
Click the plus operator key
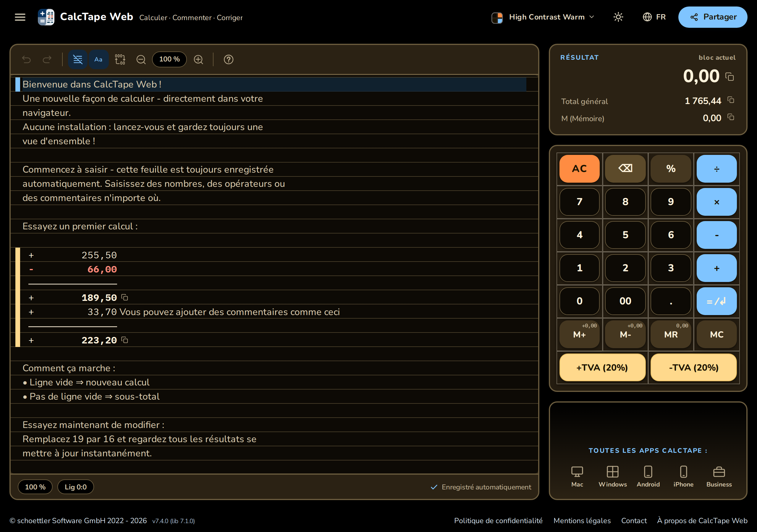pyautogui.click(x=716, y=268)
